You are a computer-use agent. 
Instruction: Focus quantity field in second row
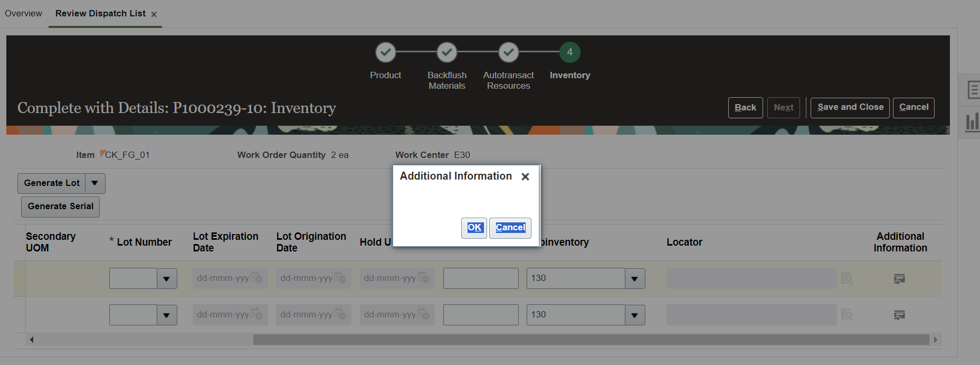[481, 315]
